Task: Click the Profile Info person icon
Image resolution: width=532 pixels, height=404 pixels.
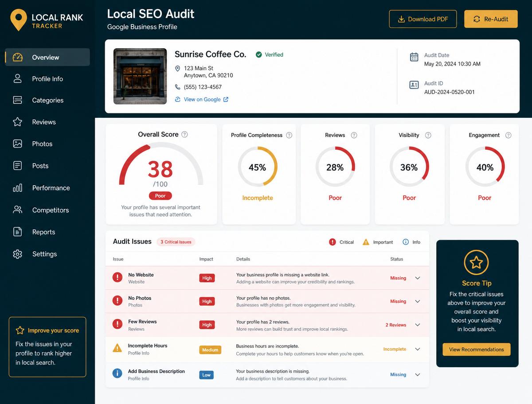Action: coord(17,78)
